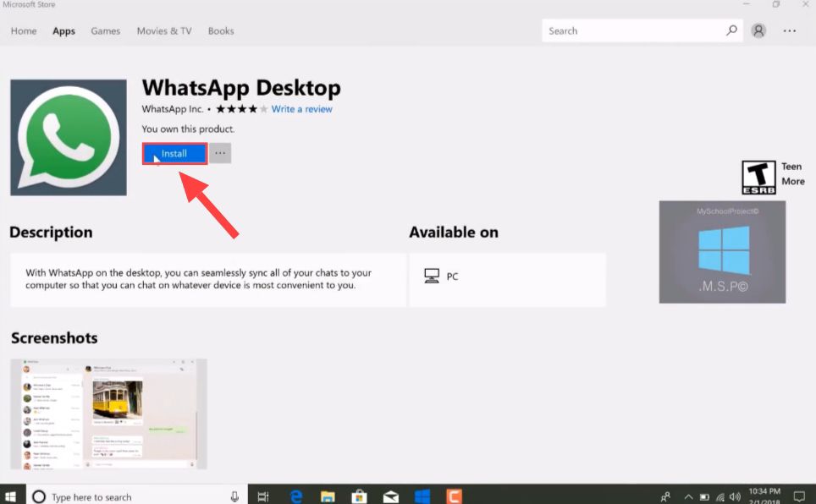Open the Windows Start menu
This screenshot has width=816, height=504.
[x=10, y=496]
